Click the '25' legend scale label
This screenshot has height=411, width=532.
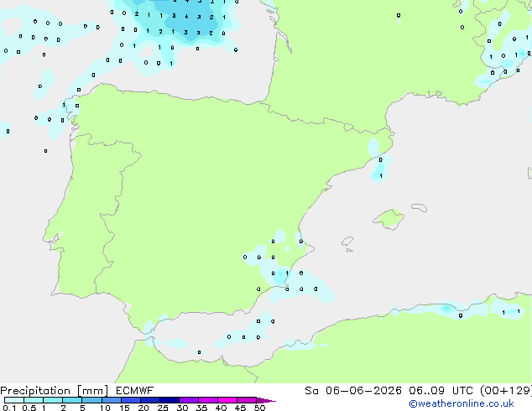(163, 408)
